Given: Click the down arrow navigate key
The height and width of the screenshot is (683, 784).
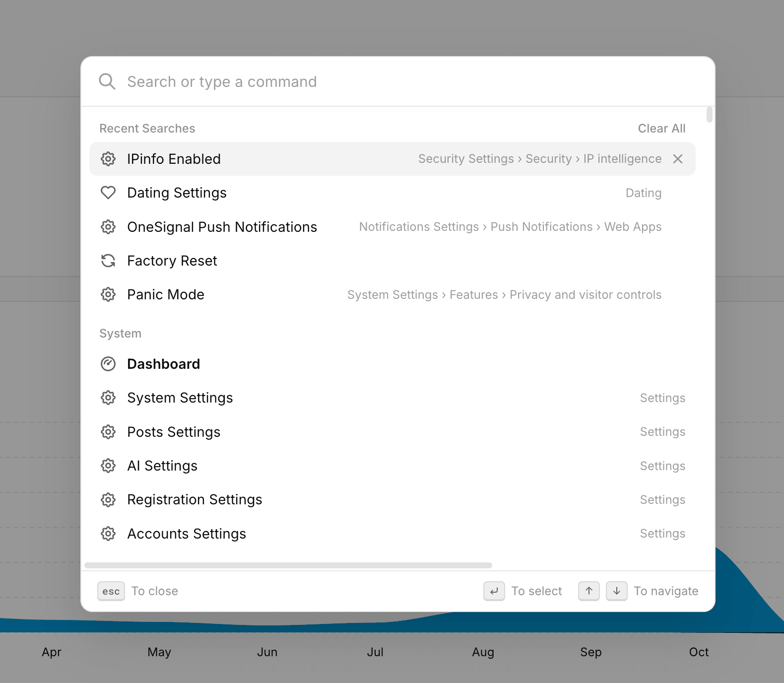Looking at the screenshot, I should (617, 591).
